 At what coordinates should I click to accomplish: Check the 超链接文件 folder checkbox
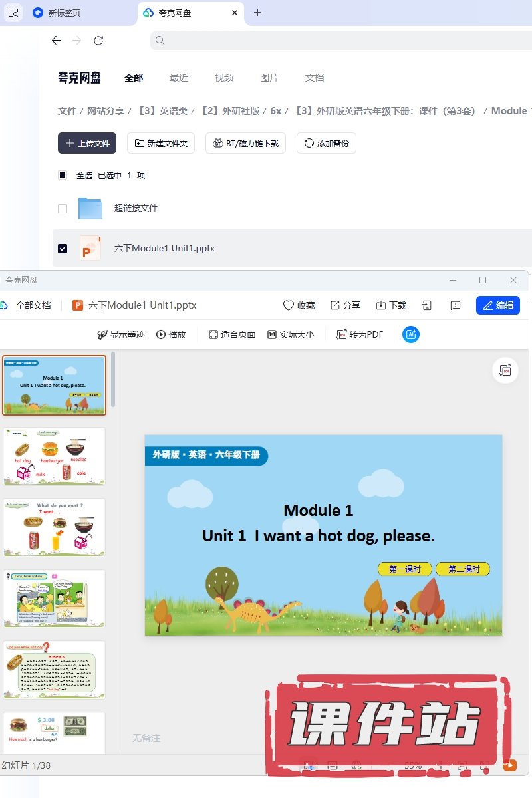(x=63, y=208)
